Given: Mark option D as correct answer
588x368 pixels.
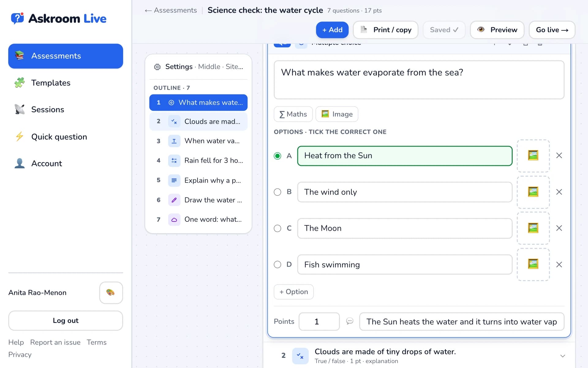Looking at the screenshot, I should [277, 264].
